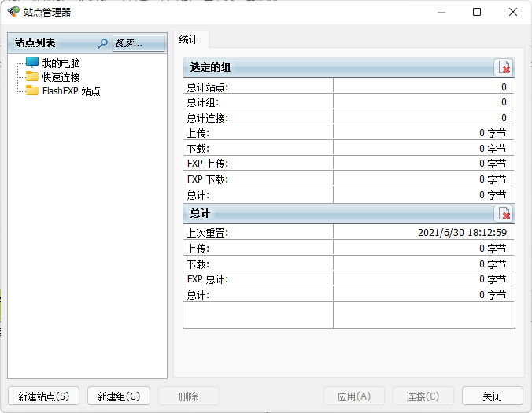Image resolution: width=532 pixels, height=413 pixels.
Task: Click the date value 2021/6/30 18:12:59
Action: coord(462,232)
